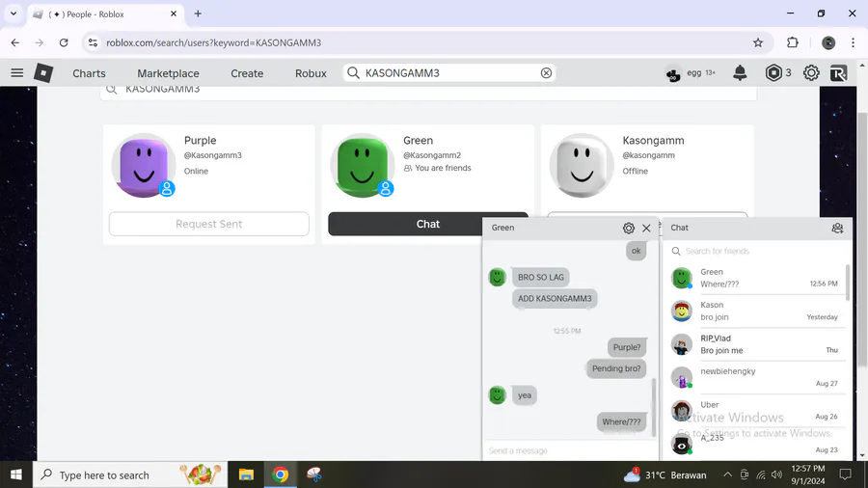Screen dimensions: 868x488
Task: Open Create page
Action: (247, 73)
